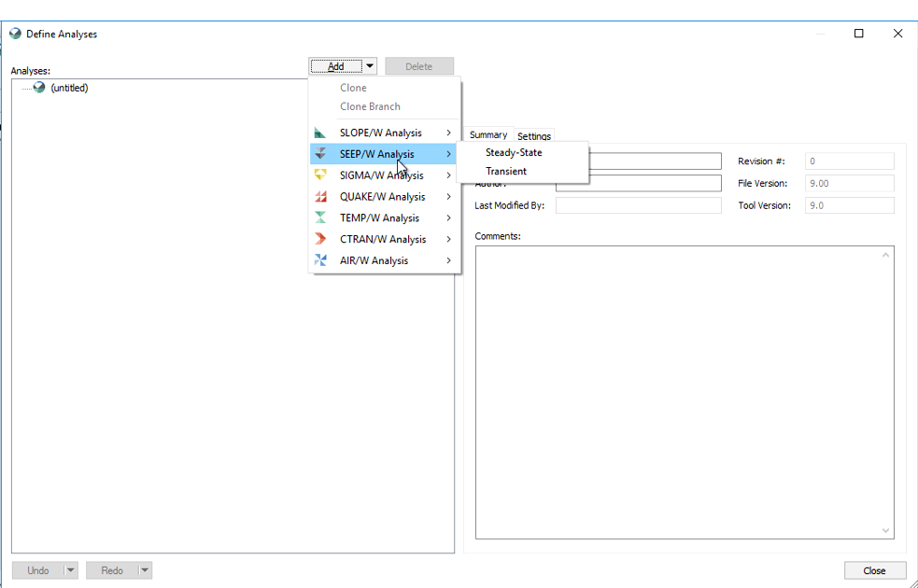Choose the SEEP/W Analysis menu entry
This screenshot has height=588, width=918.
385,154
